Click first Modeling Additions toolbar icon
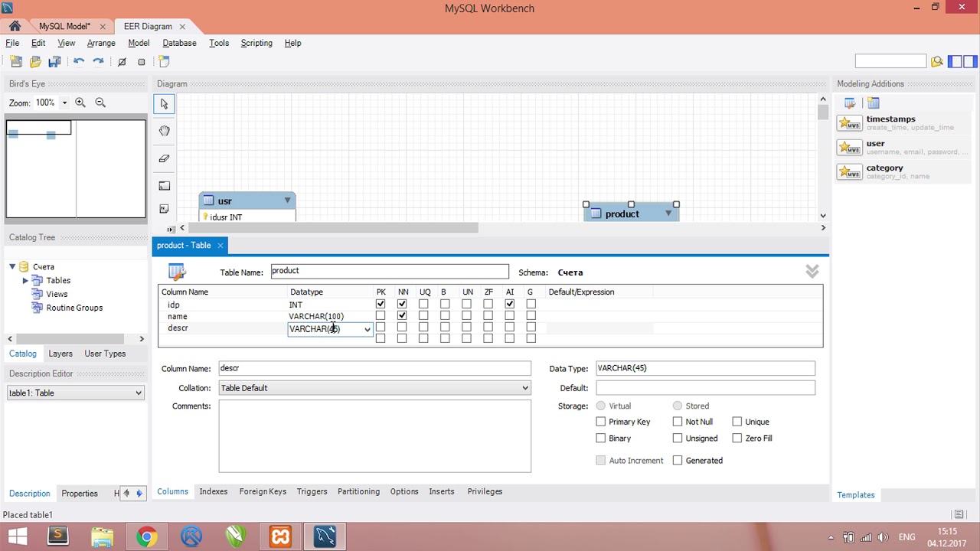The image size is (980, 551). 851,103
